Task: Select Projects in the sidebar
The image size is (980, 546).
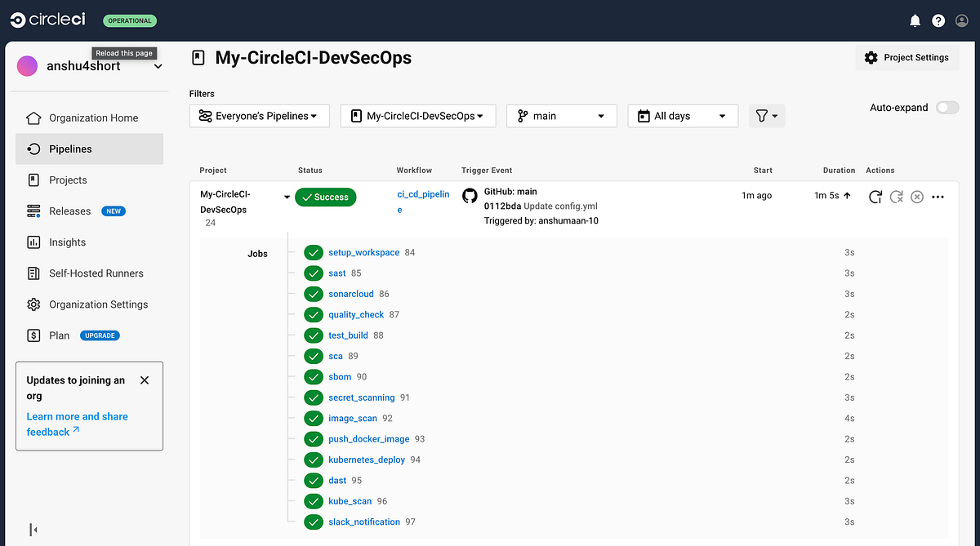Action: [x=67, y=180]
